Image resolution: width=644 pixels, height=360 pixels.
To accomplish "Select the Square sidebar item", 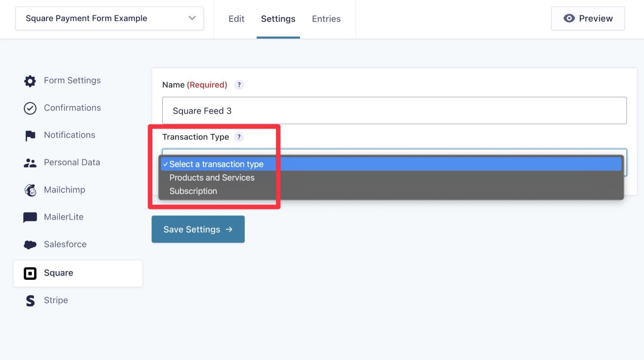I will click(78, 273).
